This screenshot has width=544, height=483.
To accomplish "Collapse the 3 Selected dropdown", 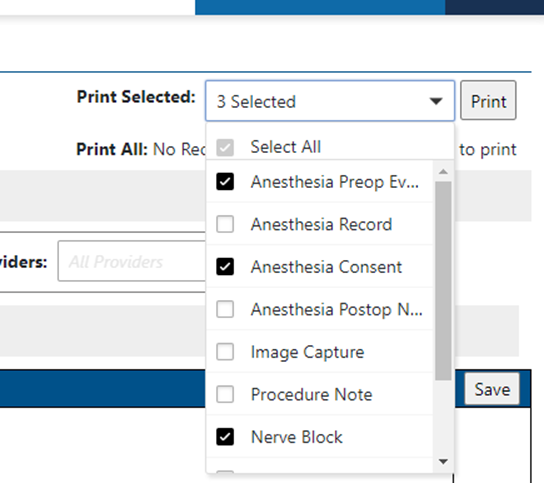I will (330, 101).
